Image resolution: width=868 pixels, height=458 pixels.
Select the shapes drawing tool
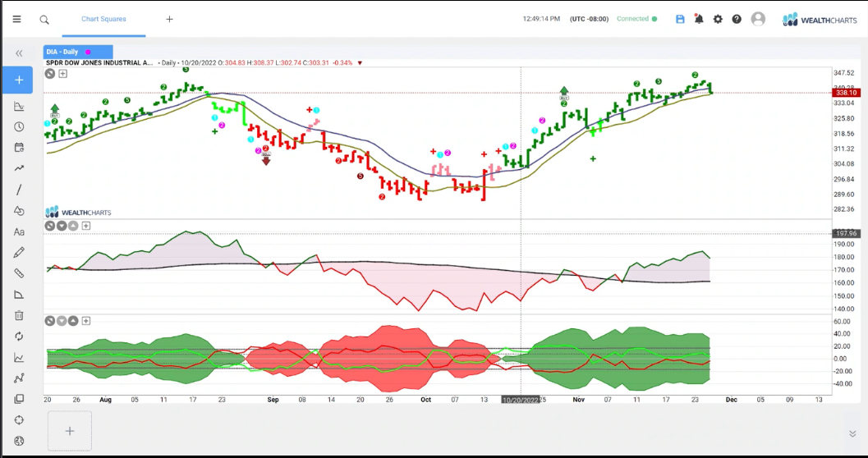[19, 211]
